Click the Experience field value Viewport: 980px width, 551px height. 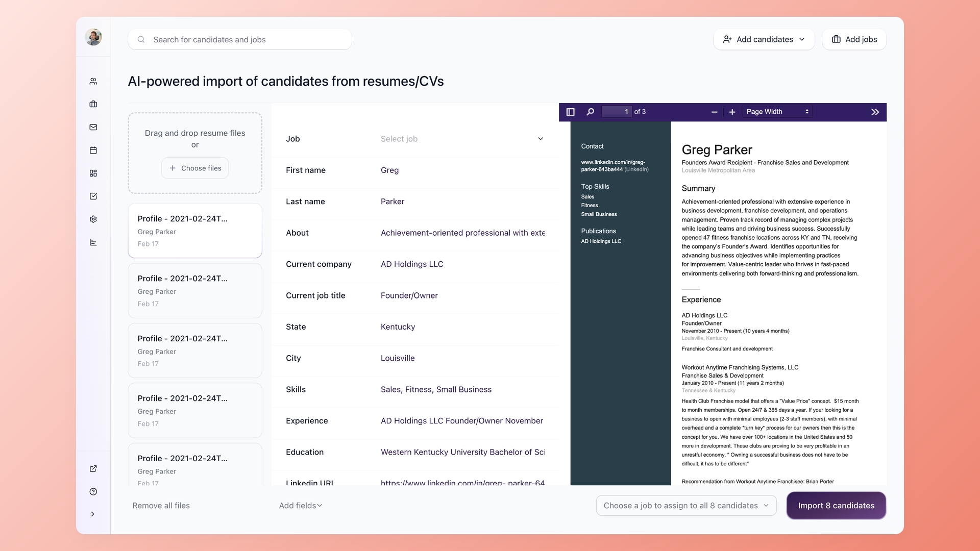coord(461,421)
